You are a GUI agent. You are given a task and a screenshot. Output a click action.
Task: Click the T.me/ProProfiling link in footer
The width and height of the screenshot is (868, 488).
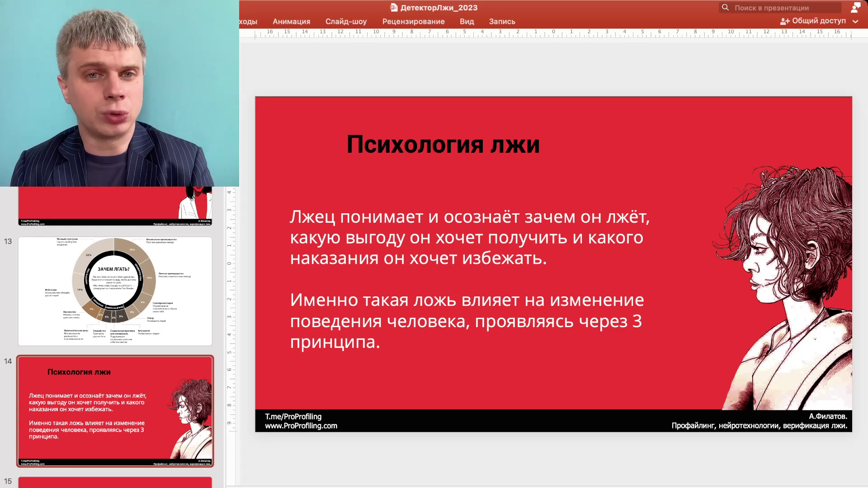point(293,417)
